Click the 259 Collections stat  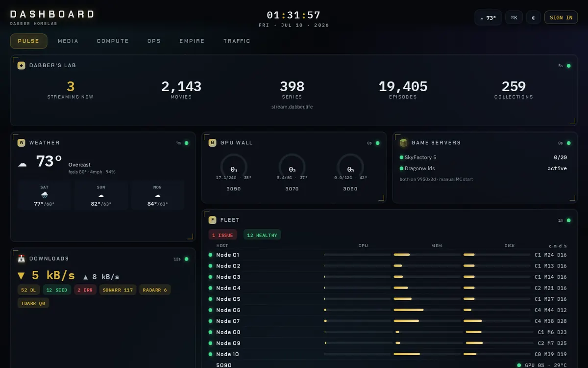click(x=514, y=90)
